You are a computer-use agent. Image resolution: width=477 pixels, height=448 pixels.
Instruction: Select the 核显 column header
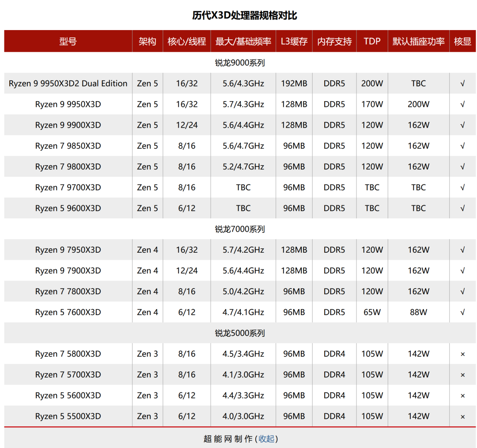click(x=462, y=42)
